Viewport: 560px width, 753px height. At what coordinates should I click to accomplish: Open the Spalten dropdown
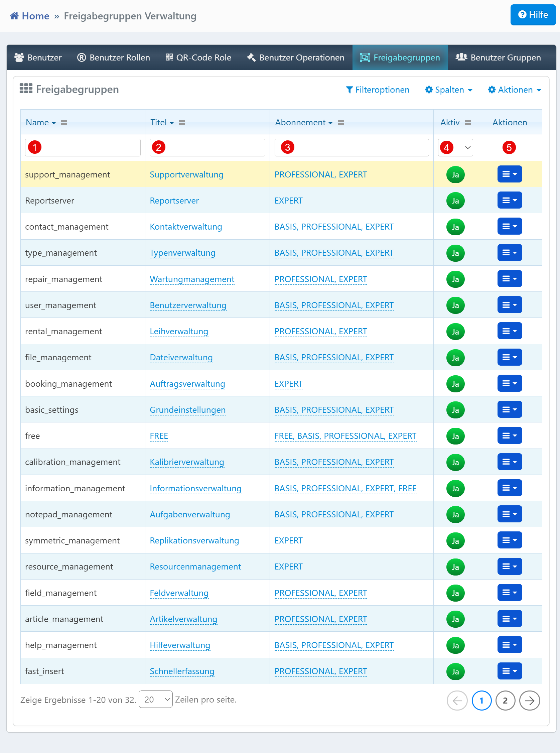[448, 90]
